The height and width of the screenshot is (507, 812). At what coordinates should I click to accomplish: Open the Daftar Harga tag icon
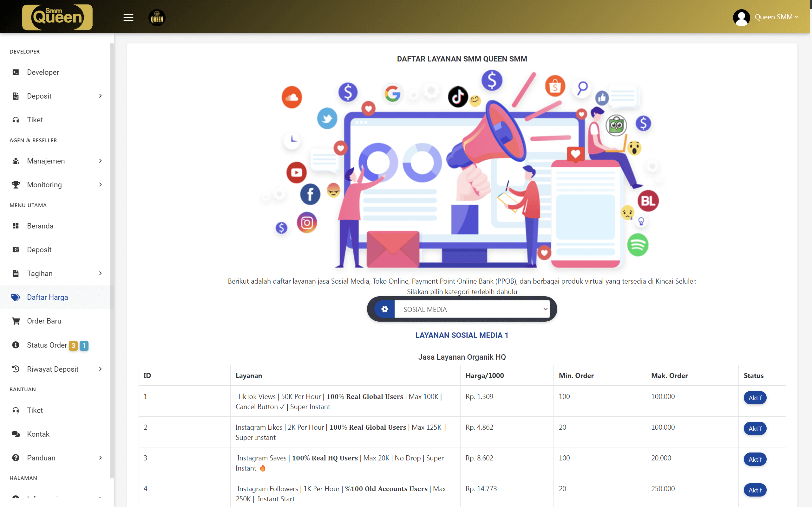click(16, 297)
